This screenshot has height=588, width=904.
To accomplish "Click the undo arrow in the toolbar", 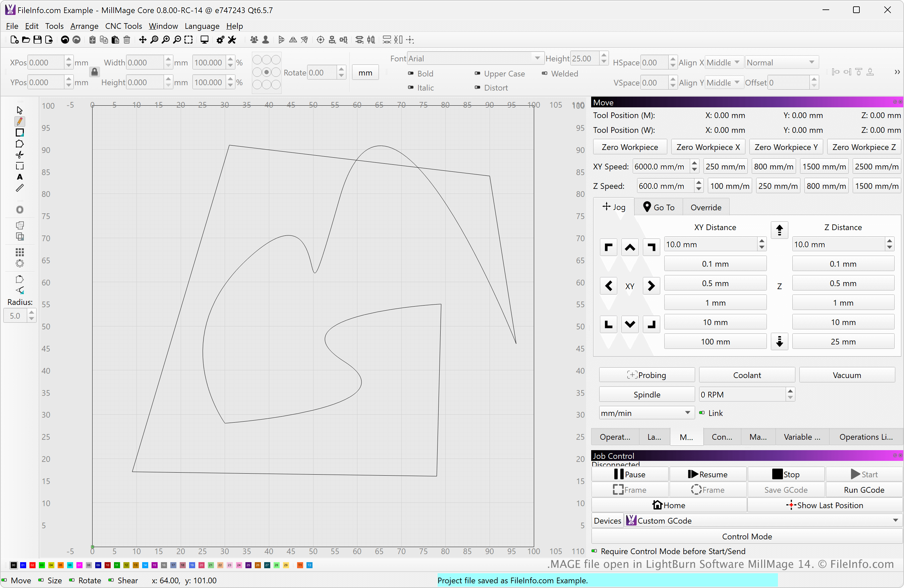I will 65,40.
